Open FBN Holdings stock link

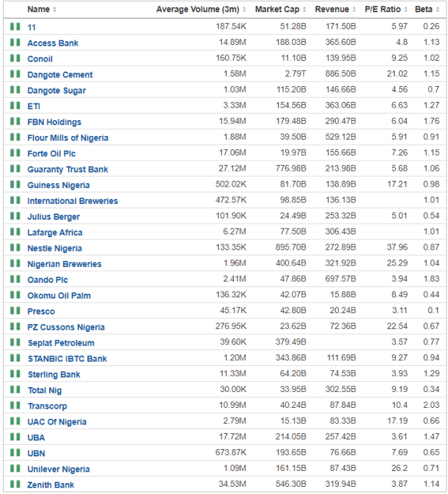[x=54, y=122]
